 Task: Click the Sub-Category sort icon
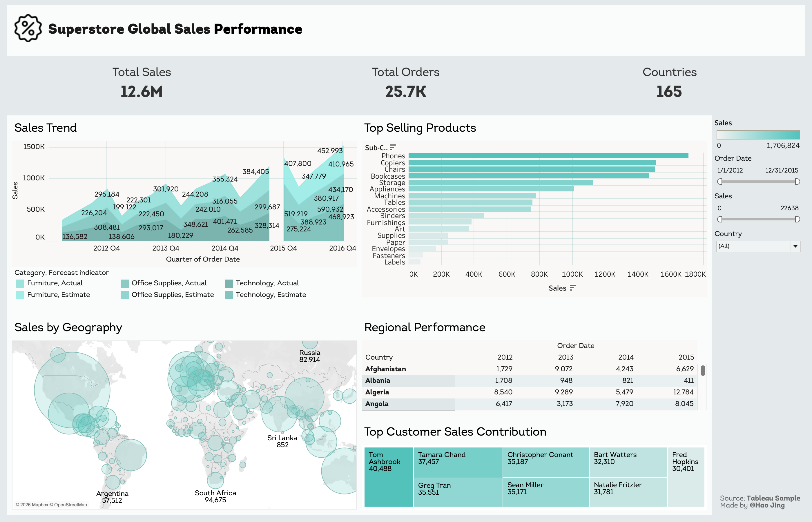(393, 147)
